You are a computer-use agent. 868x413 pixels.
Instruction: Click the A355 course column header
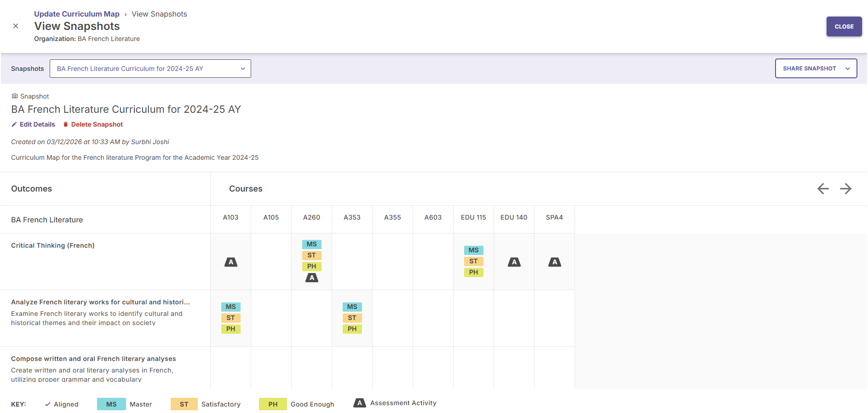point(393,217)
